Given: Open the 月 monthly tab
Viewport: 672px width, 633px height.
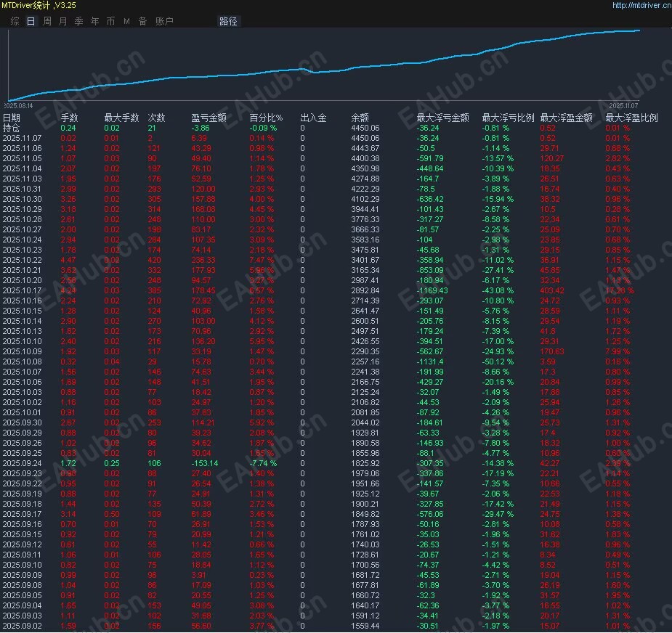Looking at the screenshot, I should pos(63,21).
